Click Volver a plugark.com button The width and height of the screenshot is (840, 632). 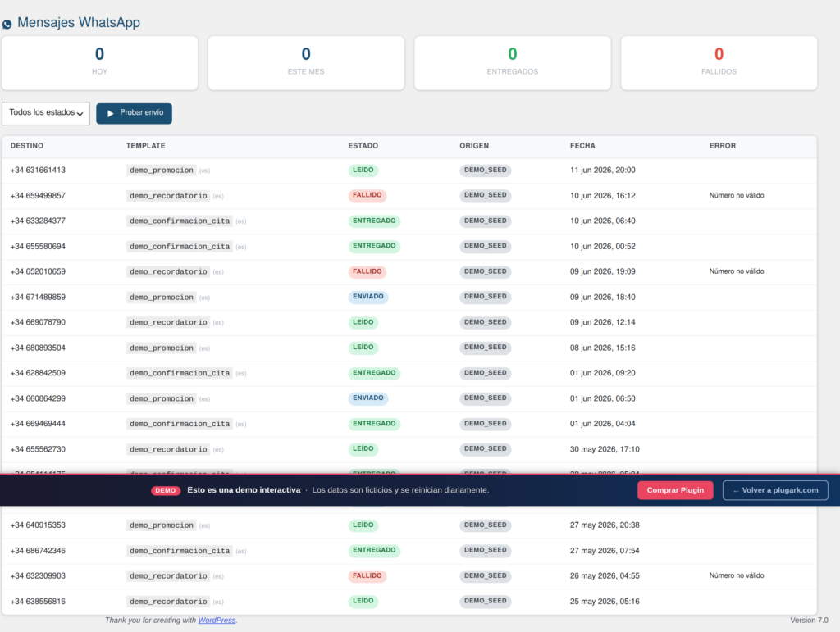tap(775, 490)
